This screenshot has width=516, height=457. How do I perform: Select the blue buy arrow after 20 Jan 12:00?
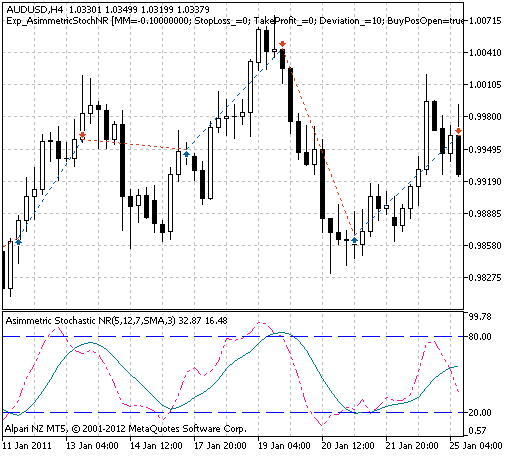click(354, 240)
